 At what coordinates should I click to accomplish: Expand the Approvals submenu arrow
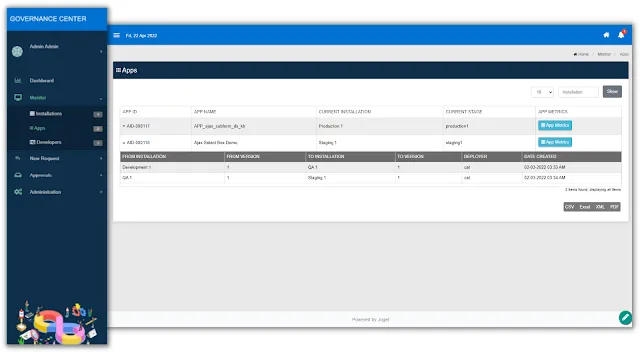coord(101,176)
